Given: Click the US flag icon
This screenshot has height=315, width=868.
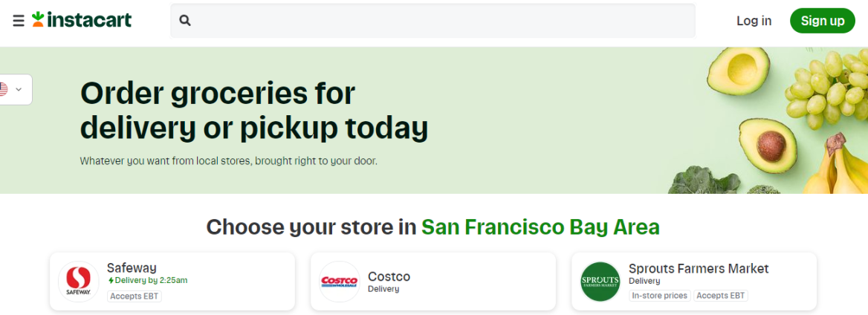Looking at the screenshot, I should [x=3, y=89].
